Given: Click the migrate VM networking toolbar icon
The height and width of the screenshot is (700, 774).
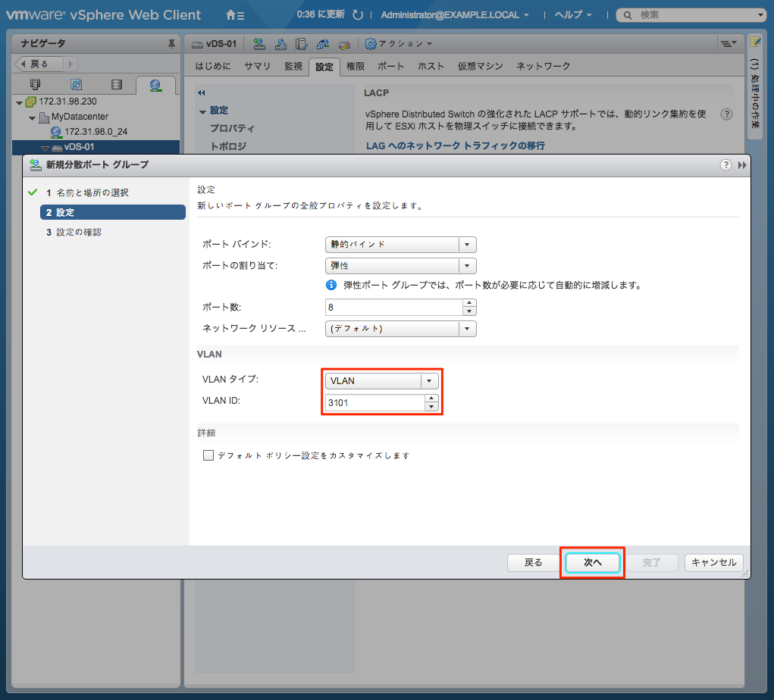Looking at the screenshot, I should 323,44.
